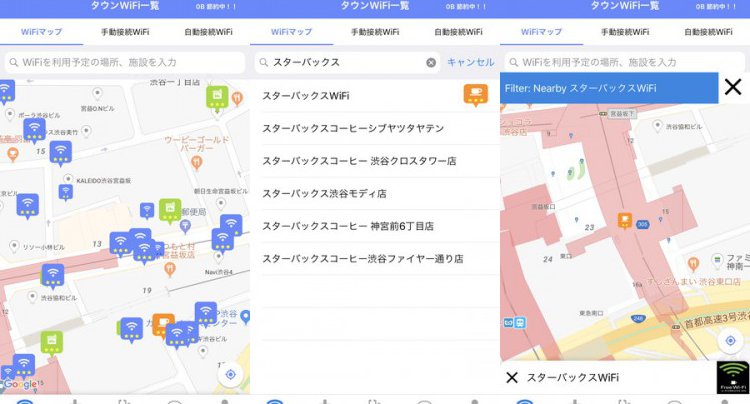
Task: Focus the search field containing スターバックス
Action: [x=347, y=62]
